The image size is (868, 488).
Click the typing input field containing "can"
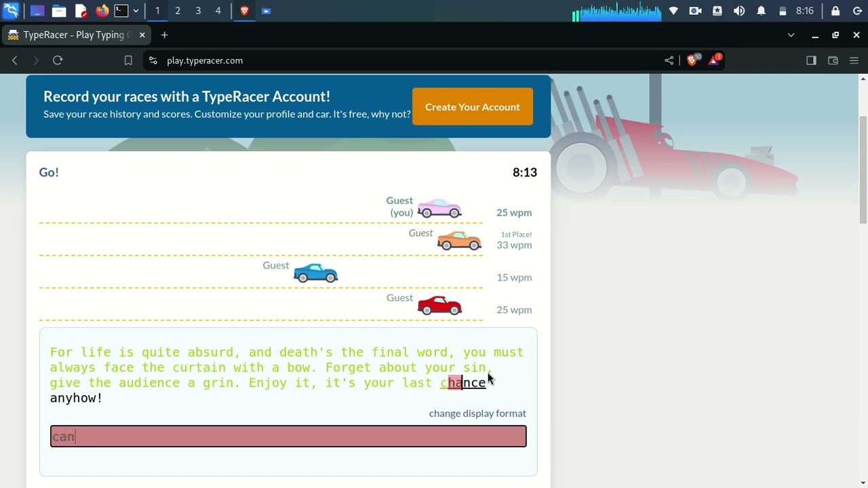tap(288, 436)
